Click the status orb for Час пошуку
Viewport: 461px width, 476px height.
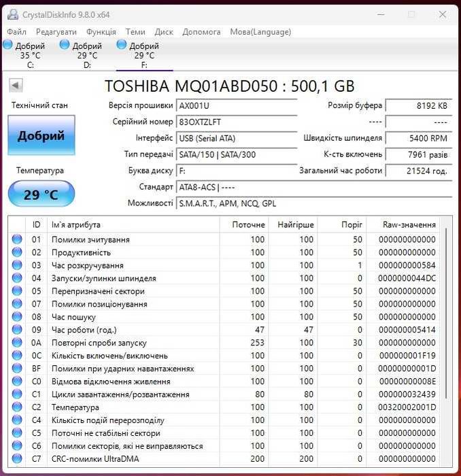coord(17,317)
